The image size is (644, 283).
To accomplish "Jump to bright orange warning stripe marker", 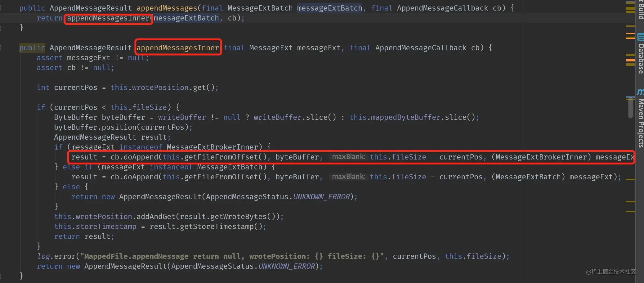I will [x=630, y=60].
